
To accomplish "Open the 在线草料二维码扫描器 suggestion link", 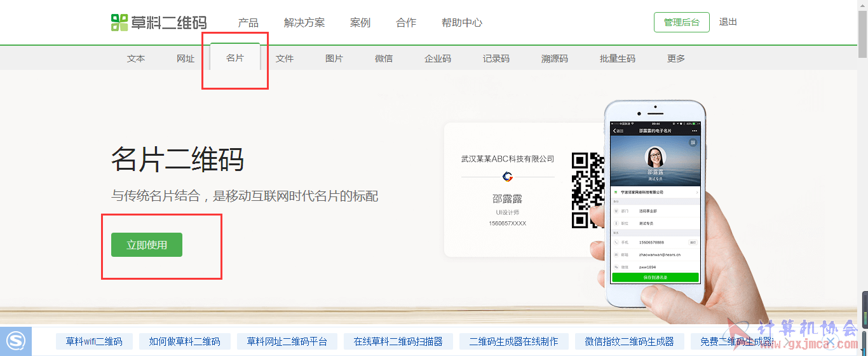I will (398, 341).
